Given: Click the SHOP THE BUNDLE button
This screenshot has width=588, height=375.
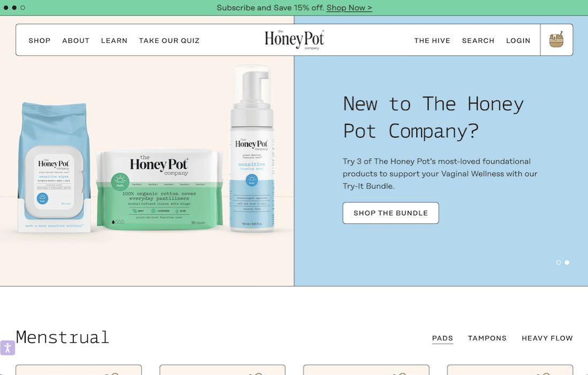Looking at the screenshot, I should 391,213.
